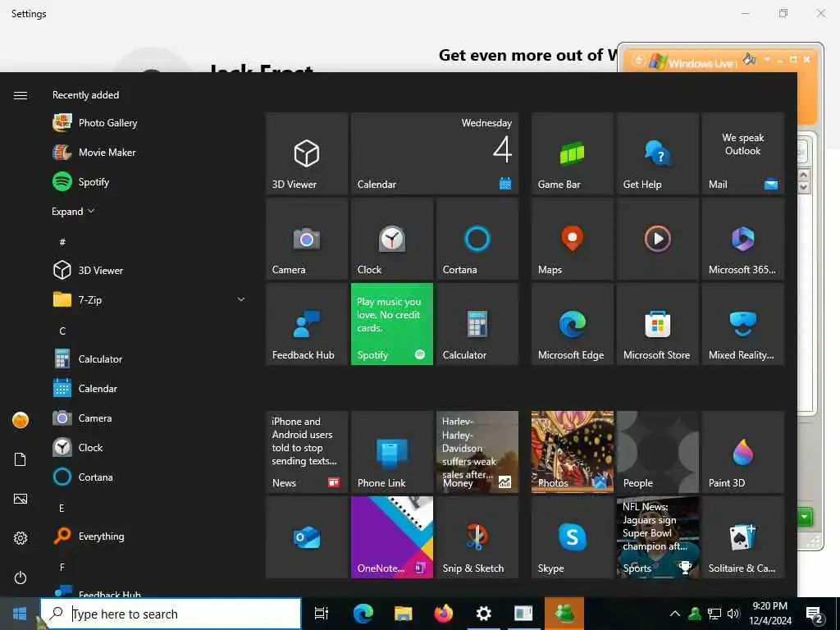The width and height of the screenshot is (840, 630).
Task: Open Spotify in the Recently added list
Action: [x=149, y=181]
